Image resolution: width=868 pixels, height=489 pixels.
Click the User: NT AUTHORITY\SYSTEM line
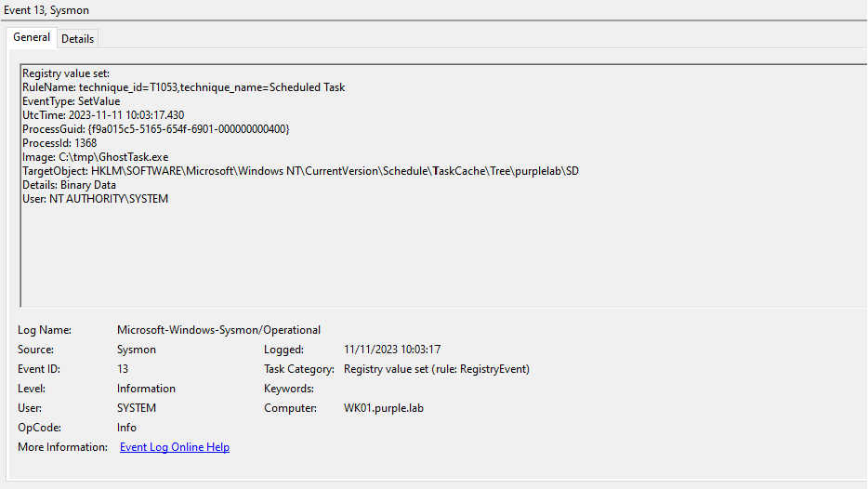96,199
